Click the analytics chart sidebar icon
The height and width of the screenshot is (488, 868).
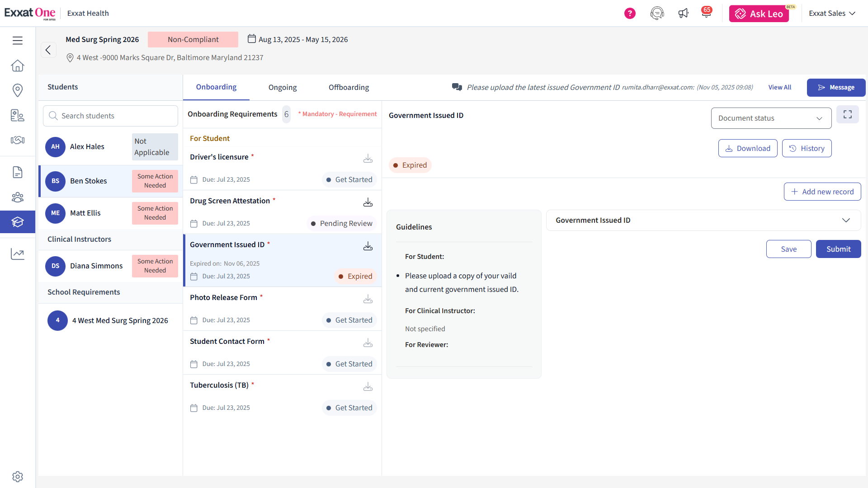coord(18,254)
